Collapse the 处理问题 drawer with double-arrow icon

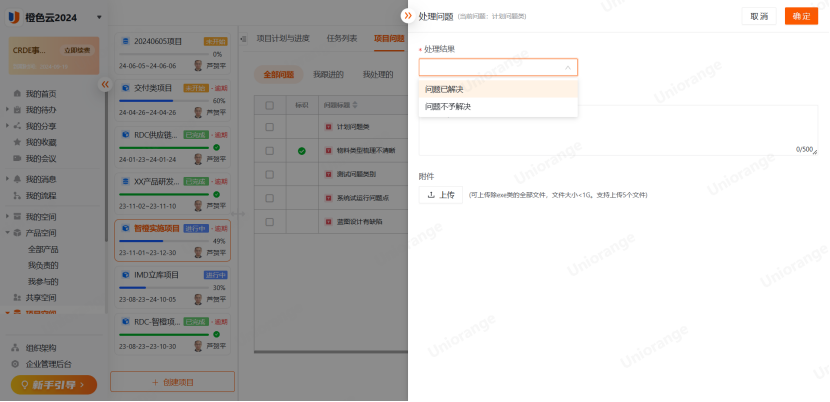click(x=407, y=16)
